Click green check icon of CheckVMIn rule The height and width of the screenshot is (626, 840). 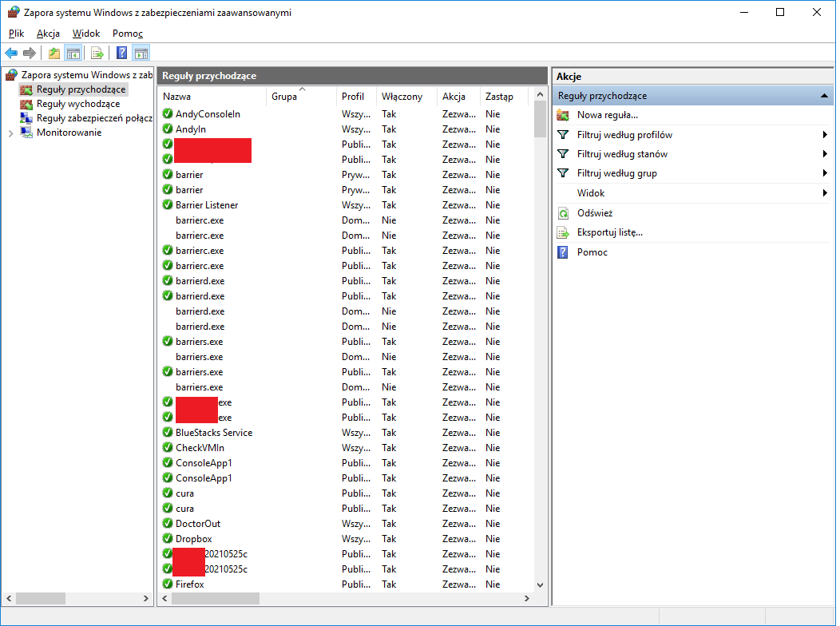click(x=168, y=447)
